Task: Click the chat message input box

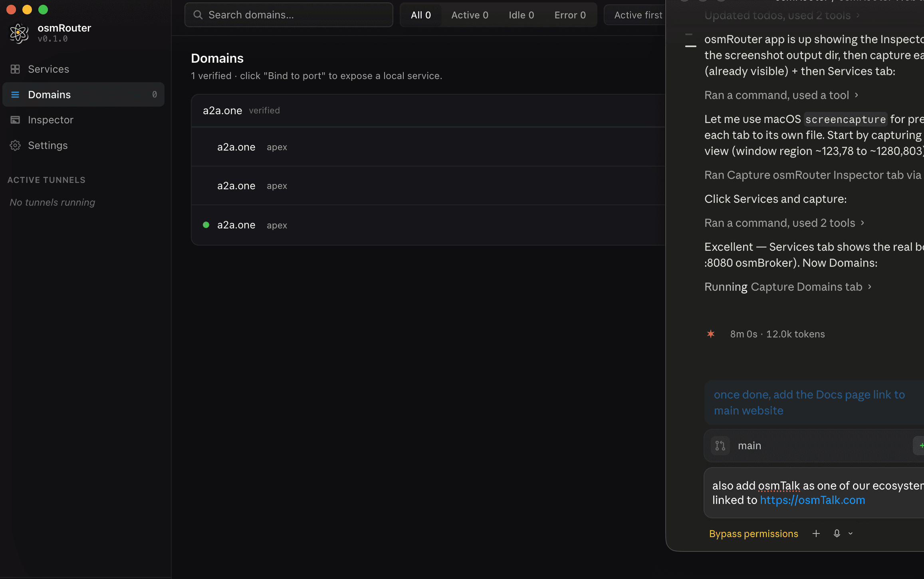Action: pyautogui.click(x=814, y=493)
